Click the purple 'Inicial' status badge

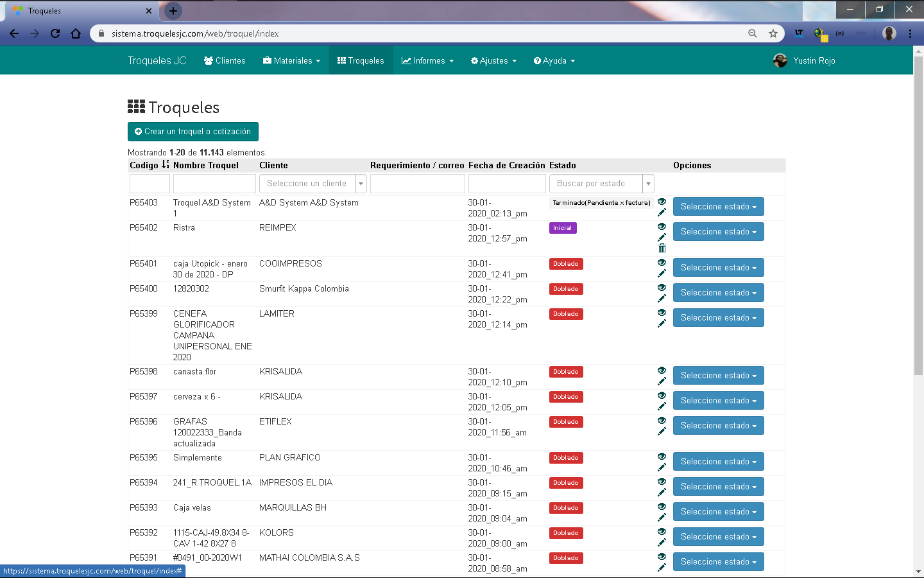click(563, 228)
